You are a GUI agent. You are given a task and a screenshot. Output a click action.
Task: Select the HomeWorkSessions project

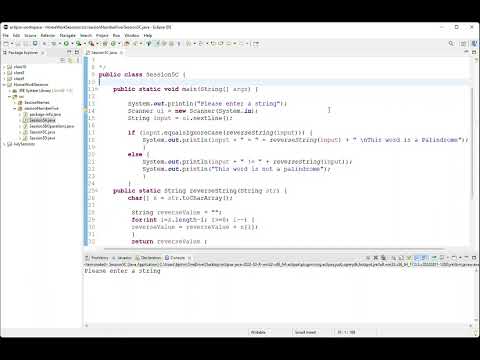pos(31,85)
